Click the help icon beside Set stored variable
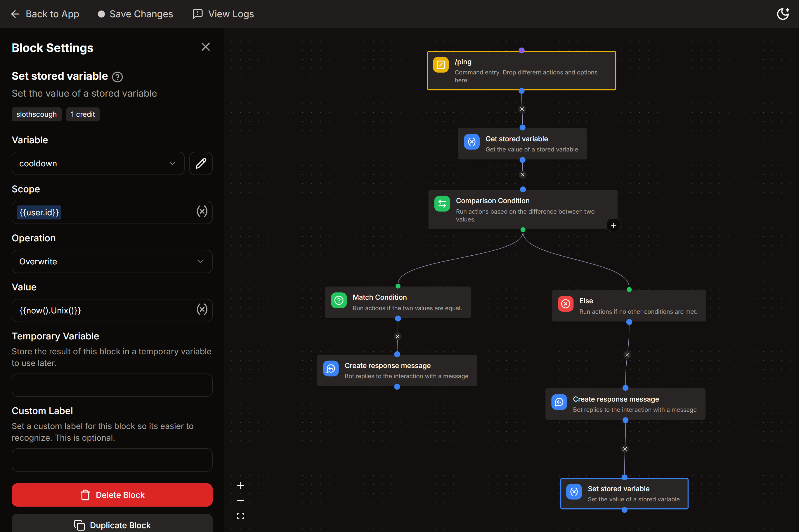This screenshot has height=532, width=799. [117, 77]
